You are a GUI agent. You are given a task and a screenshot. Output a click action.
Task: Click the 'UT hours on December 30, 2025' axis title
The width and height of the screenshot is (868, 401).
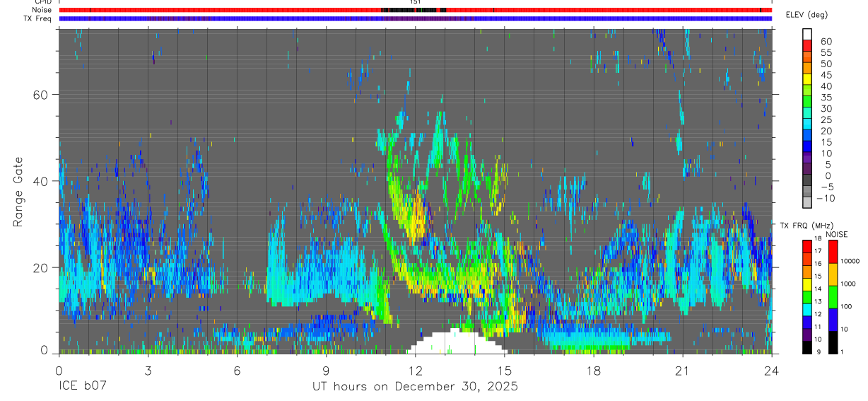click(x=415, y=387)
